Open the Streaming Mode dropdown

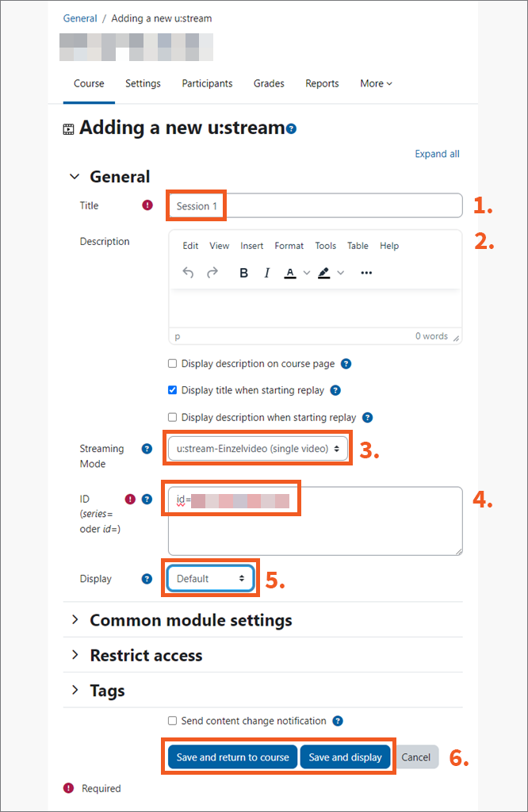258,449
